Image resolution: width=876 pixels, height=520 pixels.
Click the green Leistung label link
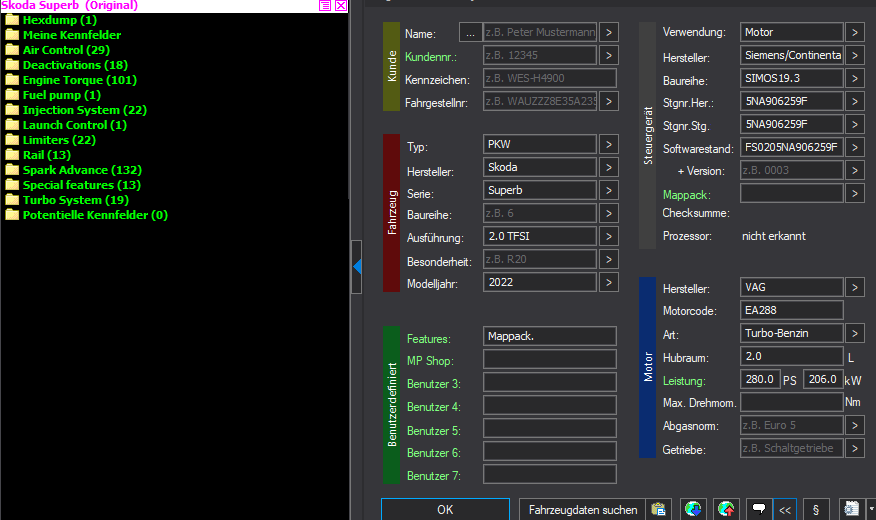[684, 381]
